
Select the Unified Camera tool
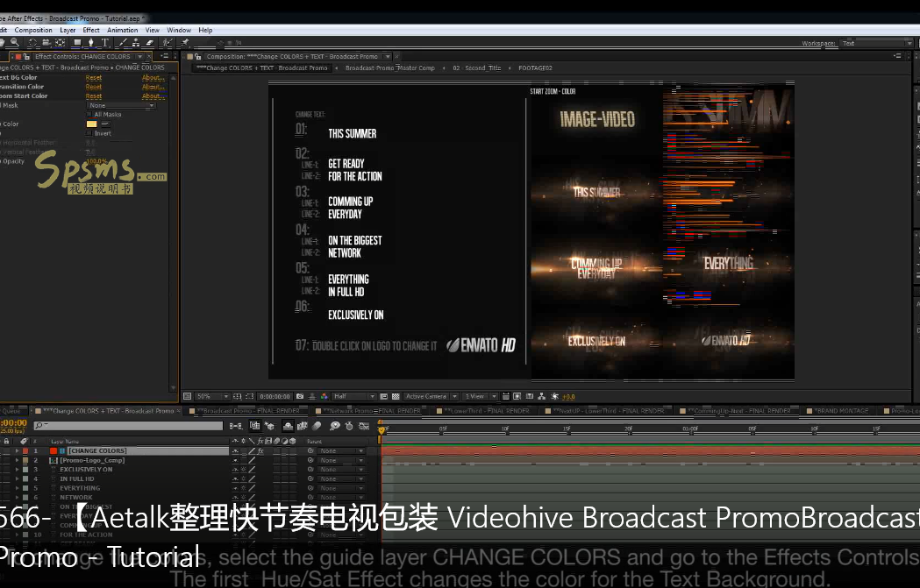pyautogui.click(x=46, y=42)
